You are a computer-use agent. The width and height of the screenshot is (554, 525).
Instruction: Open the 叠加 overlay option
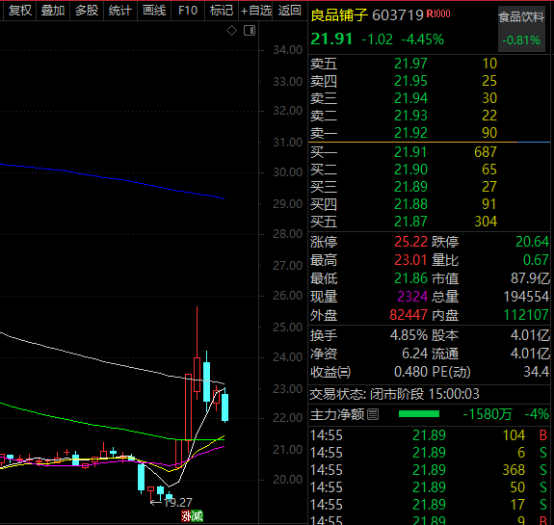[x=53, y=11]
